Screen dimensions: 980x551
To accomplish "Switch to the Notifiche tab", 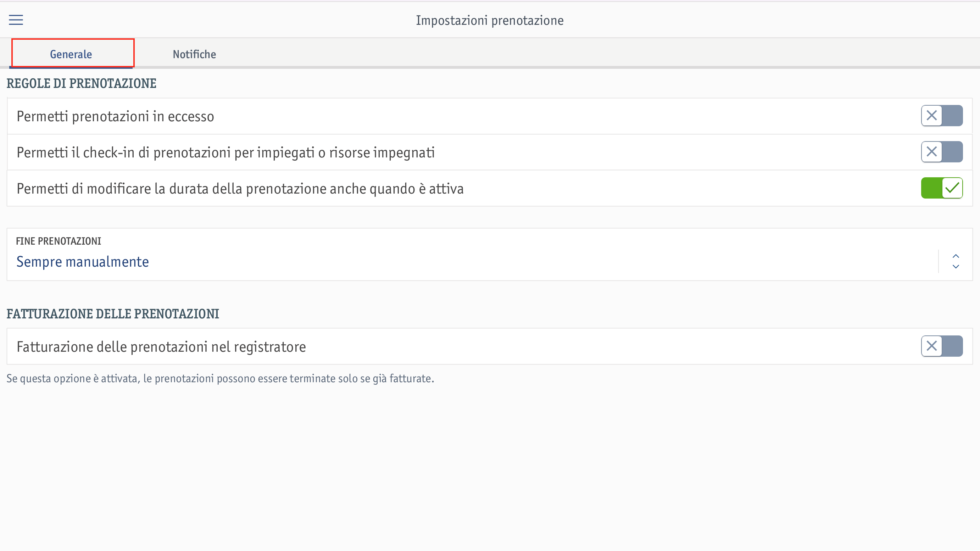I will [x=194, y=54].
